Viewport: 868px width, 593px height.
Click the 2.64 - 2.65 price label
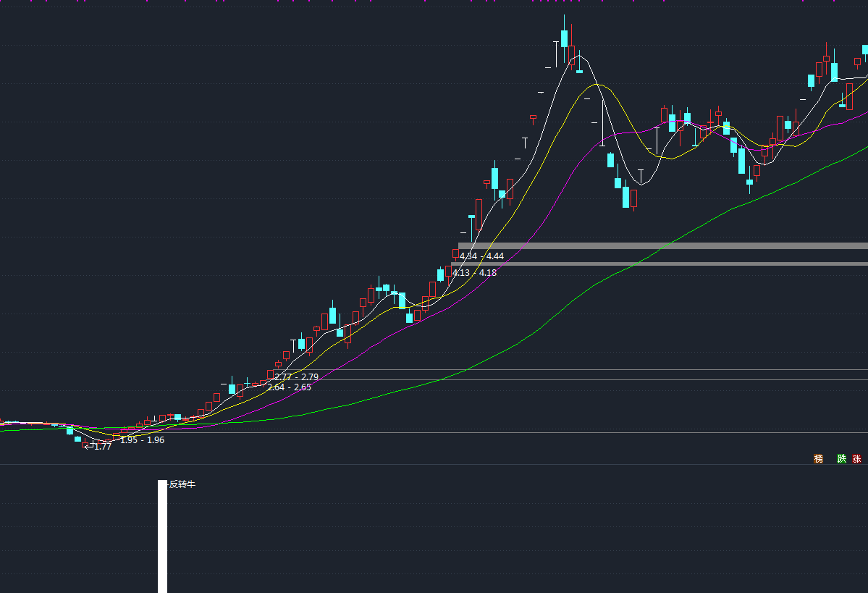tap(290, 387)
